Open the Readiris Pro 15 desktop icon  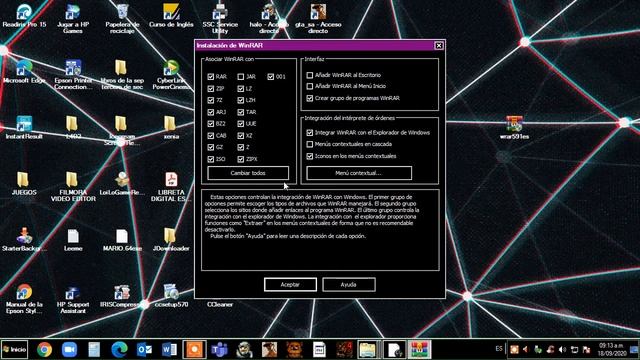coord(24,16)
